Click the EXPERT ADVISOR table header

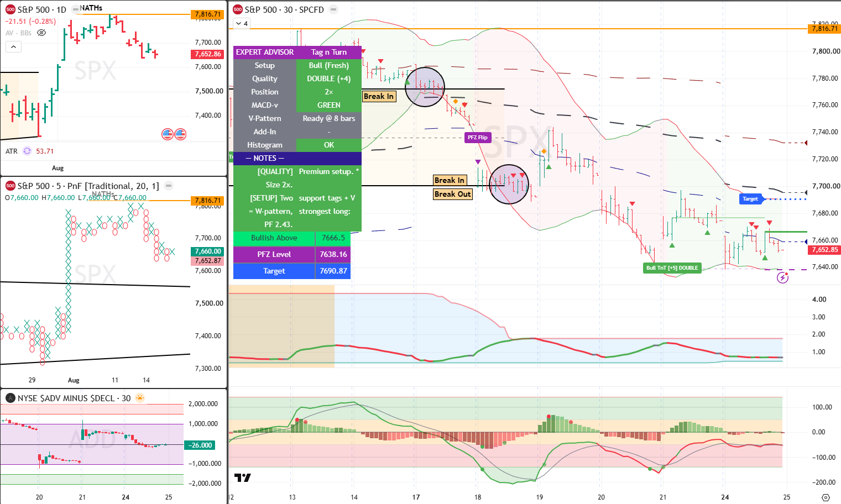(x=265, y=52)
